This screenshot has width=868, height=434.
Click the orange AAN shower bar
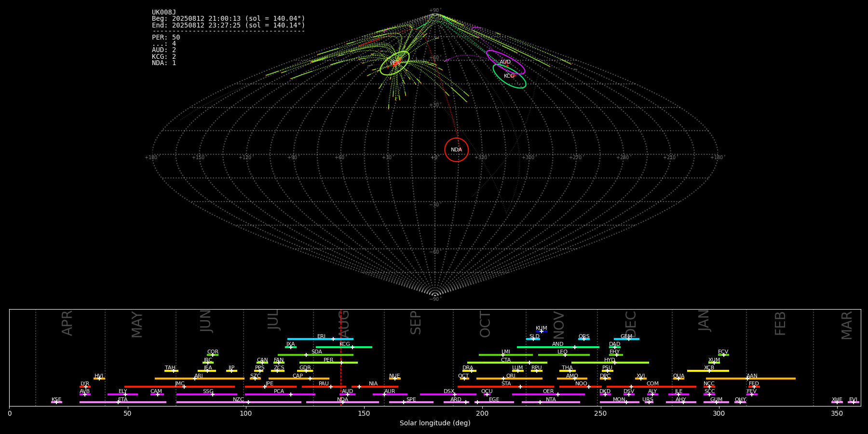[751, 379]
